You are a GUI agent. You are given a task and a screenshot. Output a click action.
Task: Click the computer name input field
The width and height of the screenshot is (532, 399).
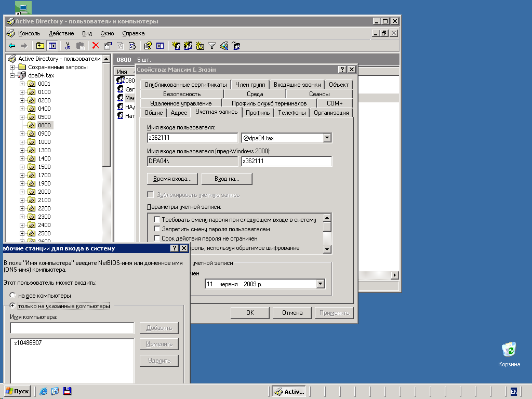[72, 328]
